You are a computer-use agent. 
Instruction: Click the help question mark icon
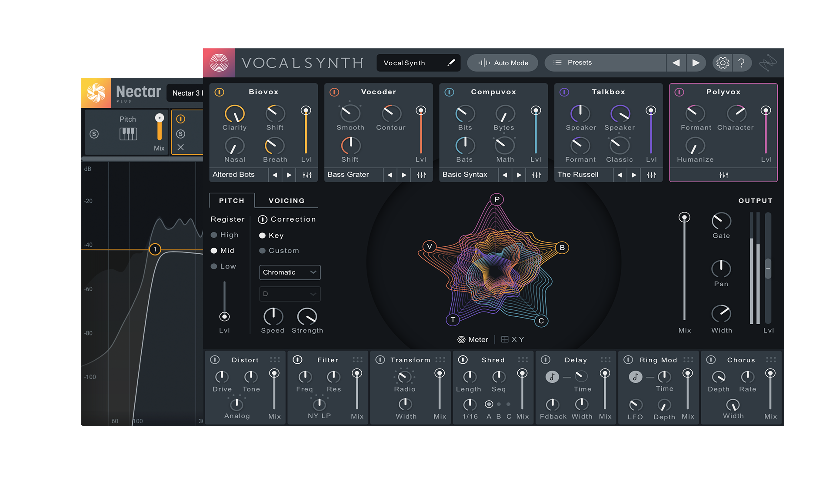[742, 63]
